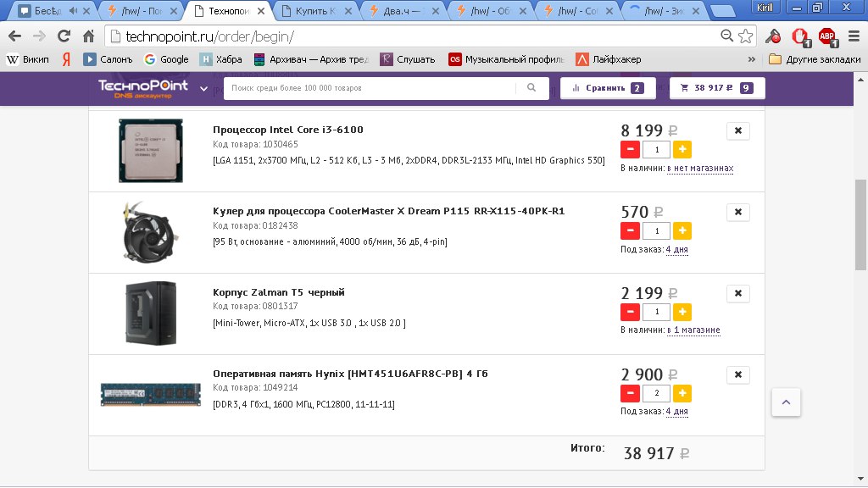The height and width of the screenshot is (488, 868).
Task: Remove Intel Core i3-6100 from cart
Action: [738, 130]
